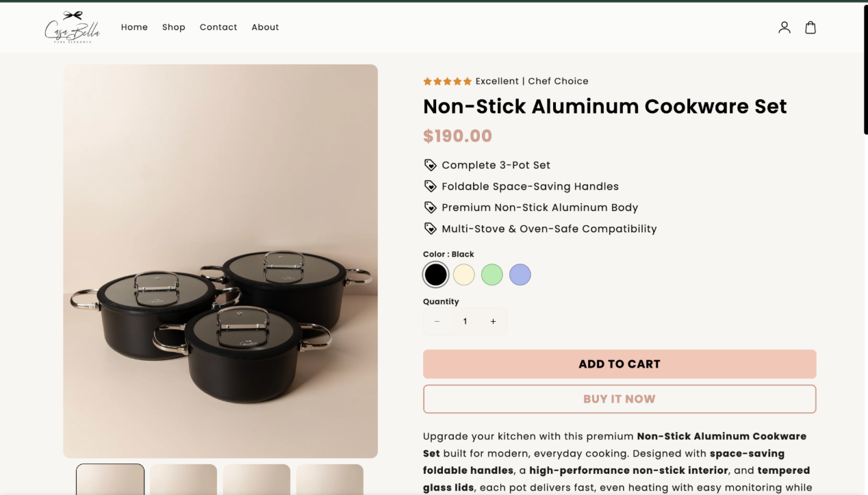The height and width of the screenshot is (495, 868).
Task: Open the Shop menu item
Action: click(174, 27)
